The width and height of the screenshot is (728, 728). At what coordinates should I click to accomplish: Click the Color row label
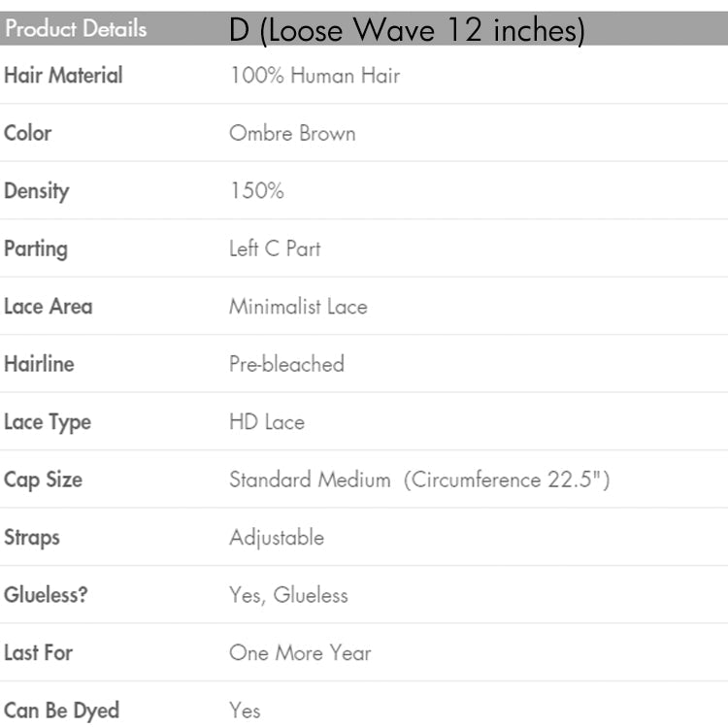tap(28, 133)
